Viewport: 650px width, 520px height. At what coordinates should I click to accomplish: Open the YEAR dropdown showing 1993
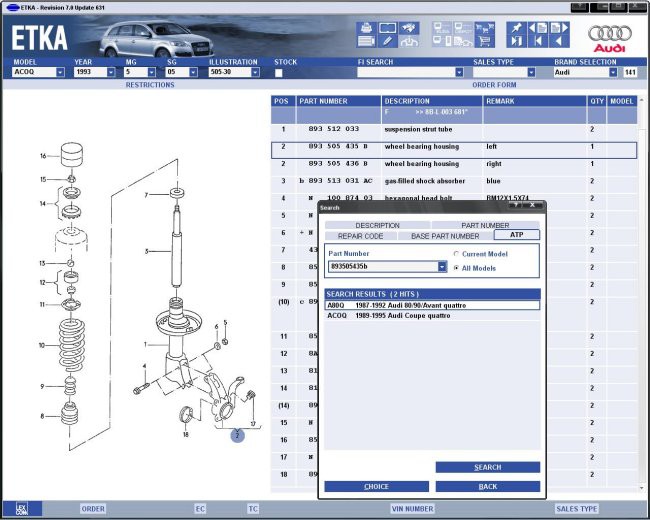pos(111,72)
